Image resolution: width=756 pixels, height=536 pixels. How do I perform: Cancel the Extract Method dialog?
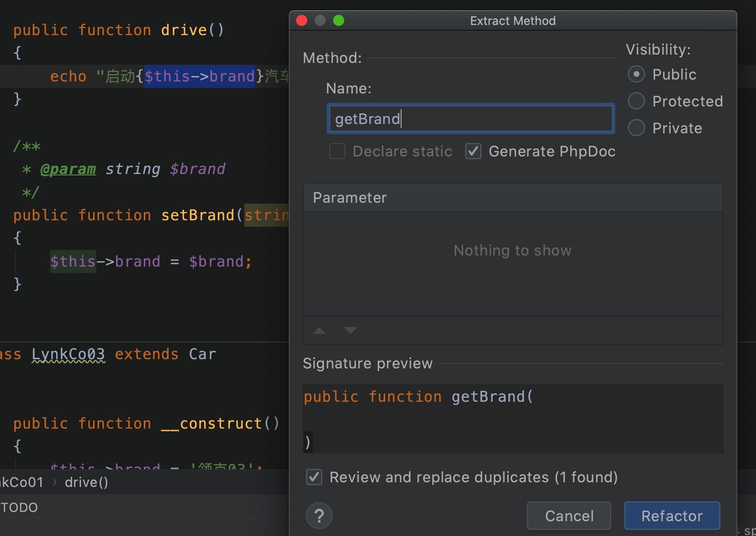coord(569,516)
